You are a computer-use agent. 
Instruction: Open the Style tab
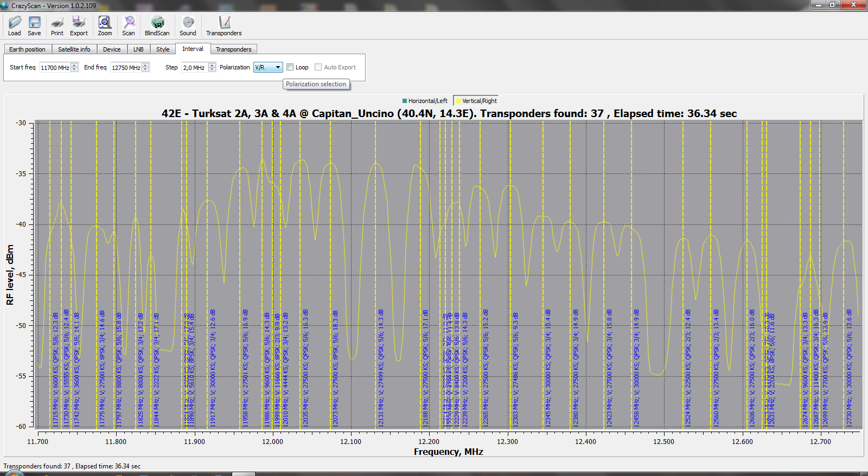pos(163,49)
